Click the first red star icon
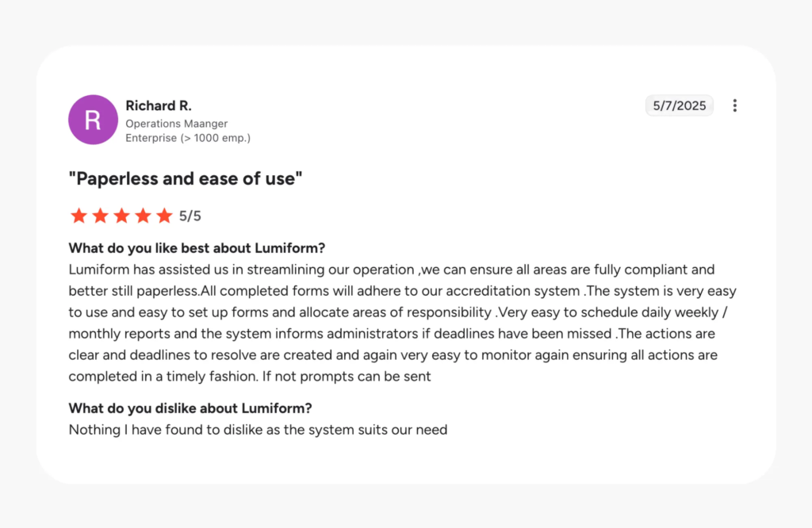 coord(79,215)
